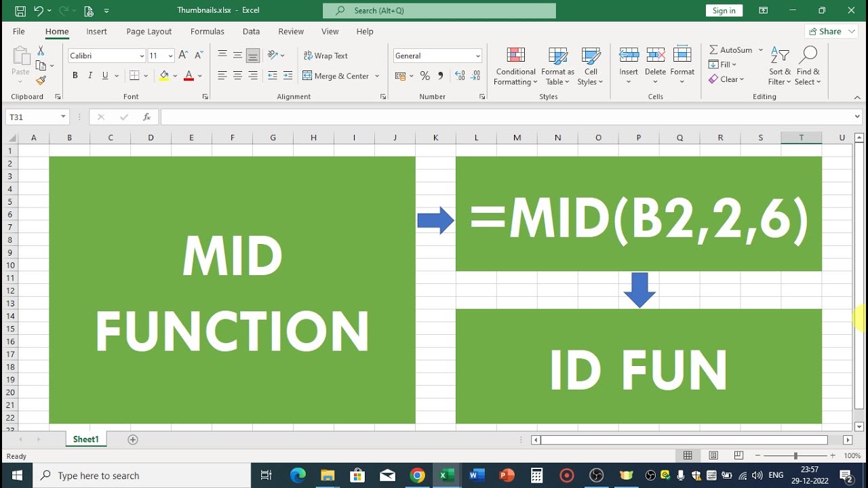Open the General number format dropdown
Viewport: 868px width, 488px height.
(478, 56)
